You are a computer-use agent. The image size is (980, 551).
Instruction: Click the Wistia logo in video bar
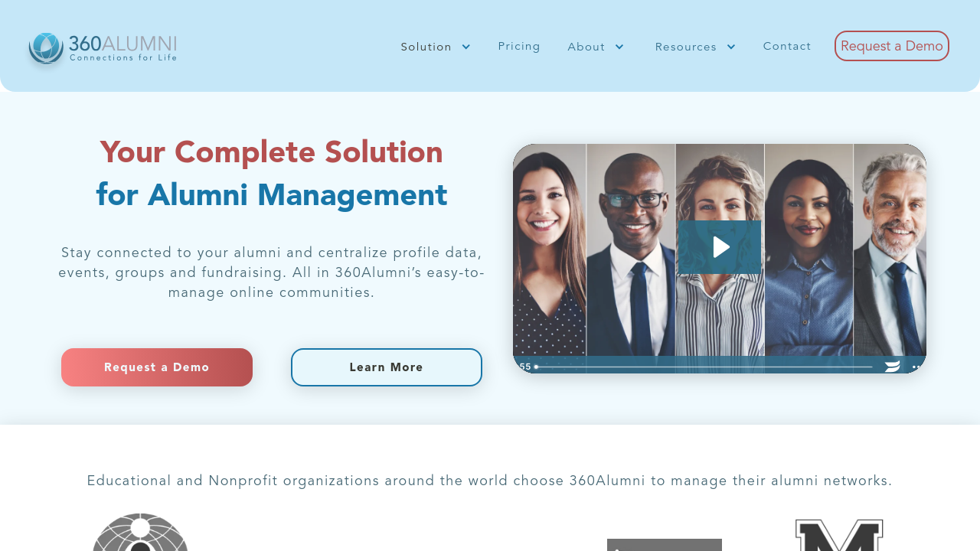892,367
